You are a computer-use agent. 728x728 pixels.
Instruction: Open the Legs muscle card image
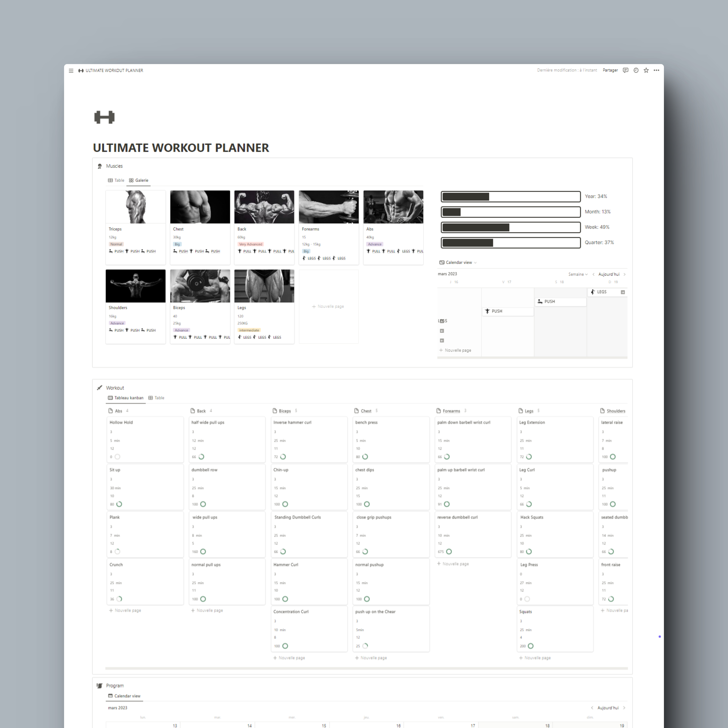pos(264,286)
